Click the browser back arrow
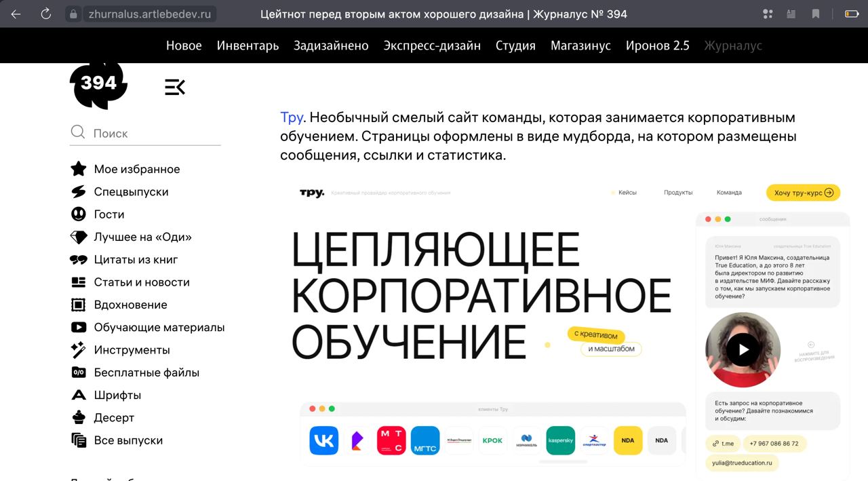 click(16, 14)
